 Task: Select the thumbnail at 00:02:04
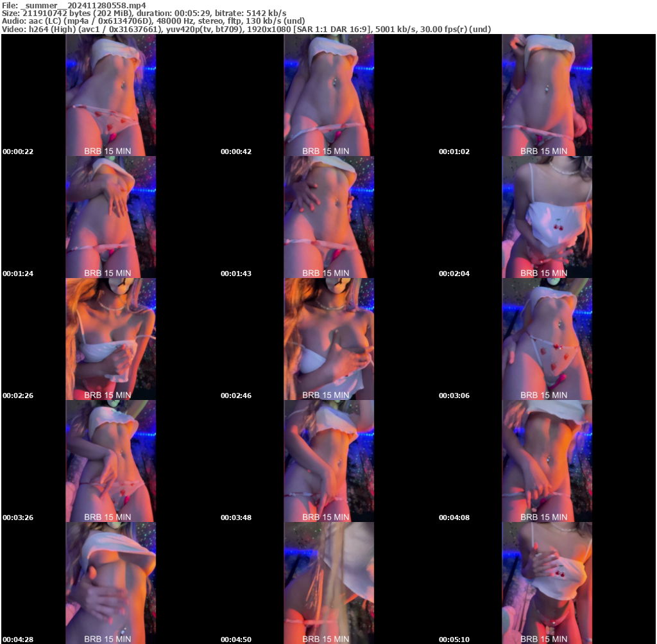point(547,217)
